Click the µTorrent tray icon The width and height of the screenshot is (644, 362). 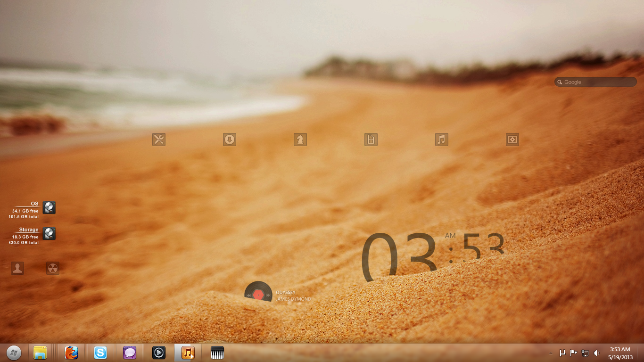click(x=562, y=353)
